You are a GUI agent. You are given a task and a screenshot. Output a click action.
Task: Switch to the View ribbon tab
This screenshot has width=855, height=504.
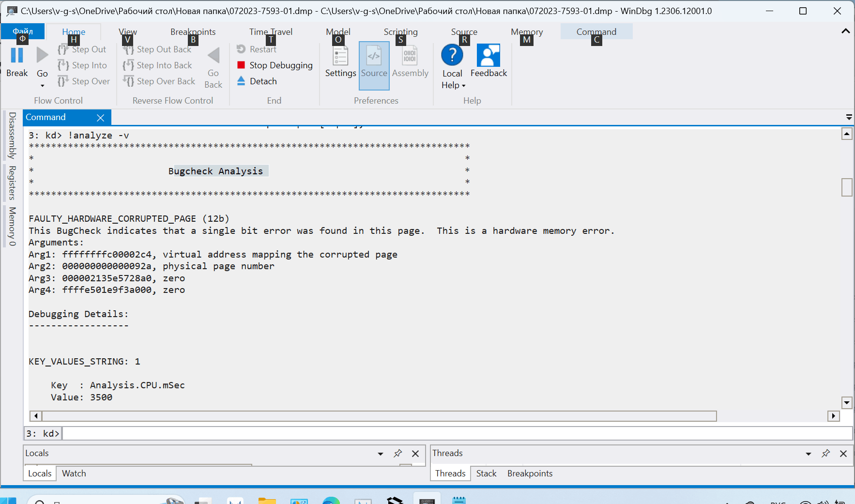(x=128, y=32)
